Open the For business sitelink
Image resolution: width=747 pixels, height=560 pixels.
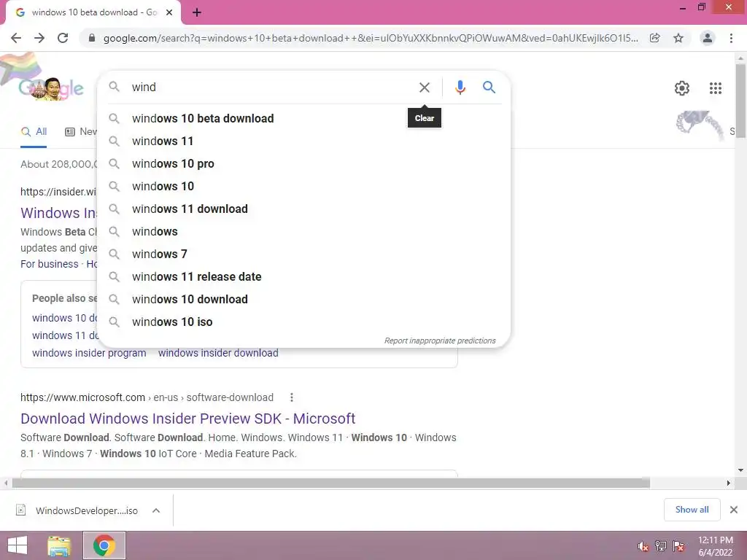49,264
